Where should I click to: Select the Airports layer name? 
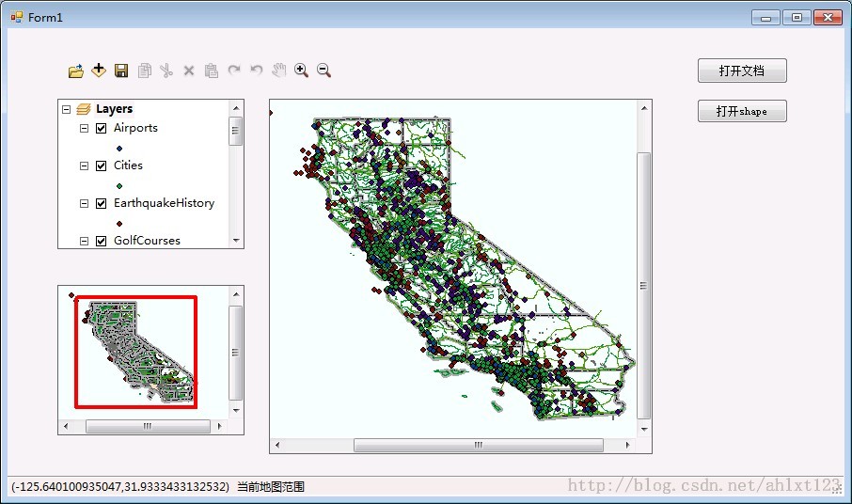[x=135, y=128]
